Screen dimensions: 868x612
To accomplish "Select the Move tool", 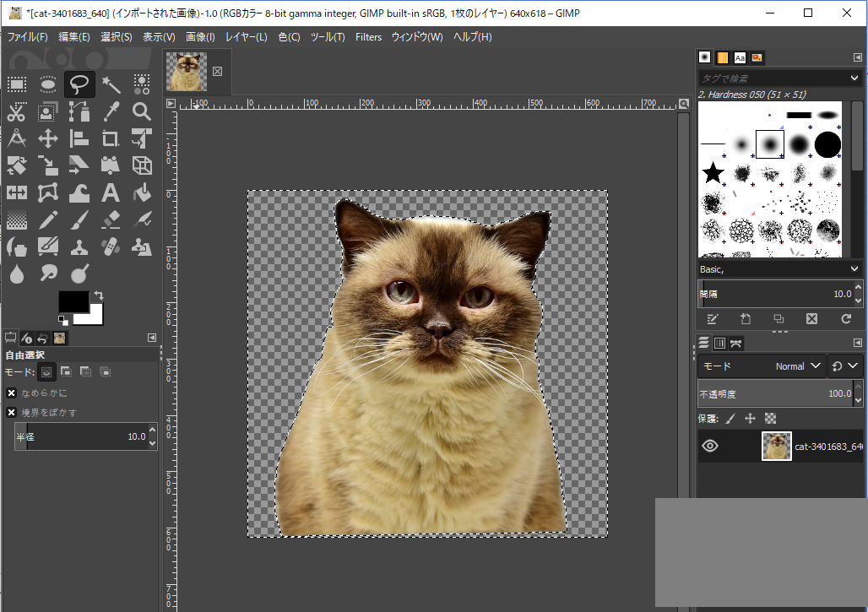I will pos(48,138).
